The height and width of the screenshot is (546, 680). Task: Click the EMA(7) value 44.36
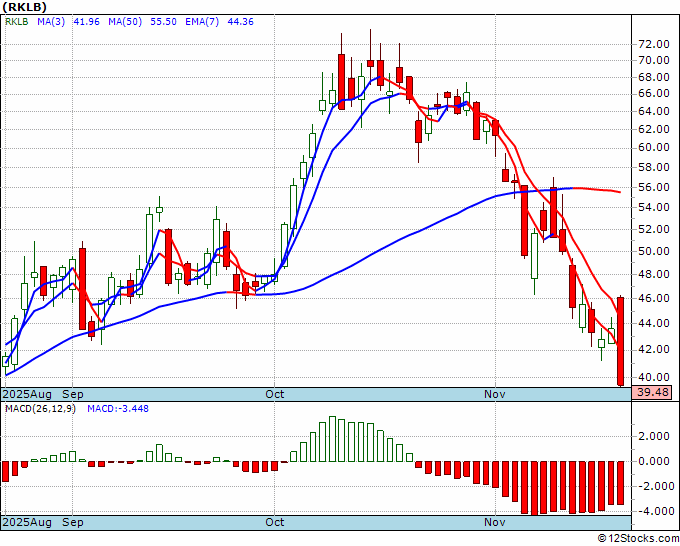(x=241, y=22)
